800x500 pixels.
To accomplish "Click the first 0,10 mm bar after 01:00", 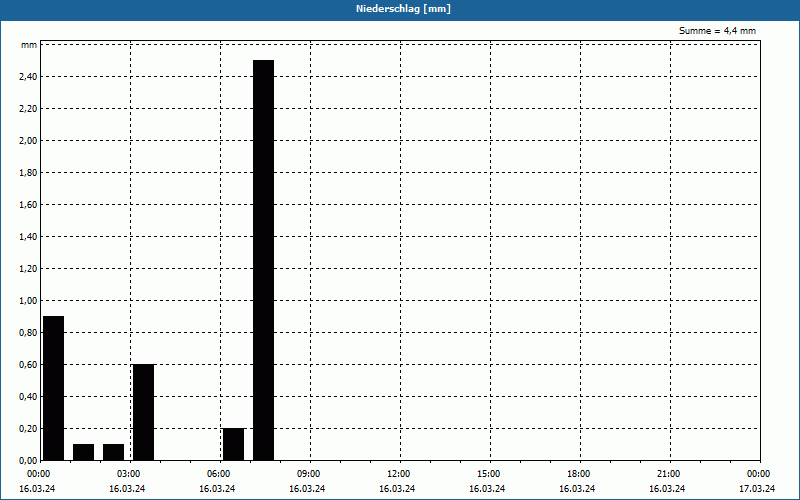I will click(x=84, y=452).
